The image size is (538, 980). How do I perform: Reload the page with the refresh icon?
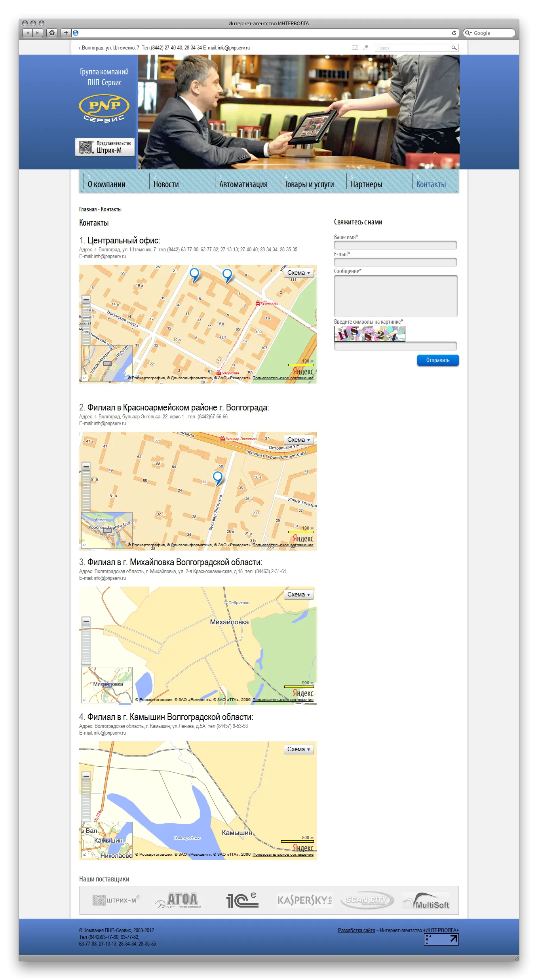pos(454,33)
